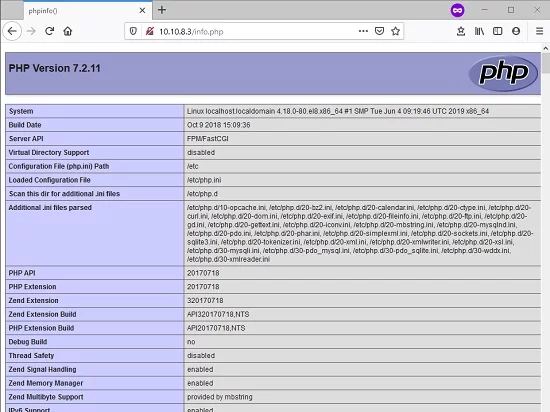Save page to Pocket
Viewport: 550px width, 412px height.
(x=380, y=31)
